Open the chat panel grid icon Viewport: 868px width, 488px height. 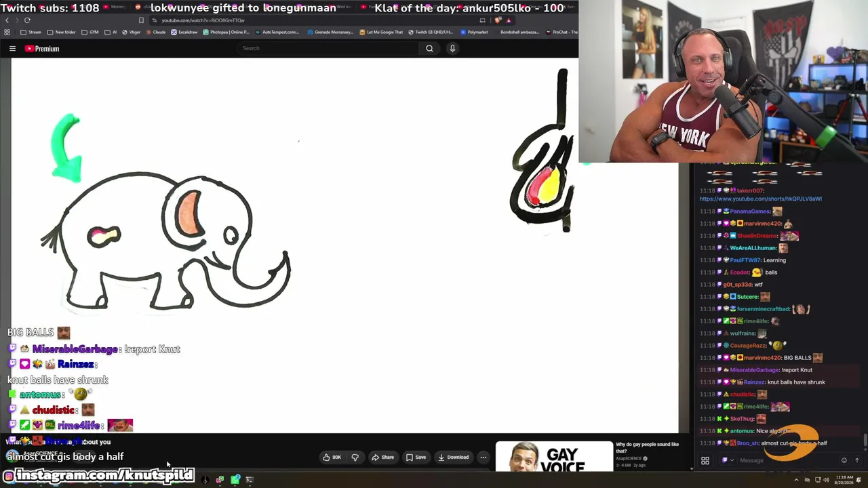coord(705,461)
